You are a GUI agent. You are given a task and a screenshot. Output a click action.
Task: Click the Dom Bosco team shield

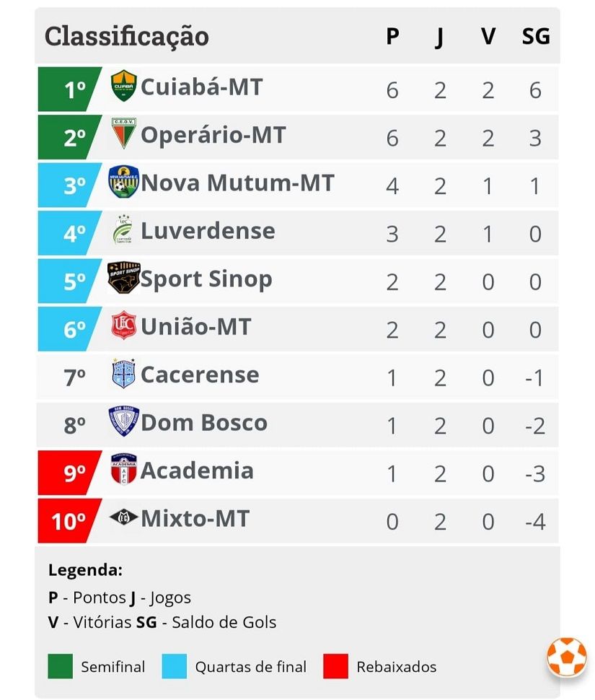(123, 421)
